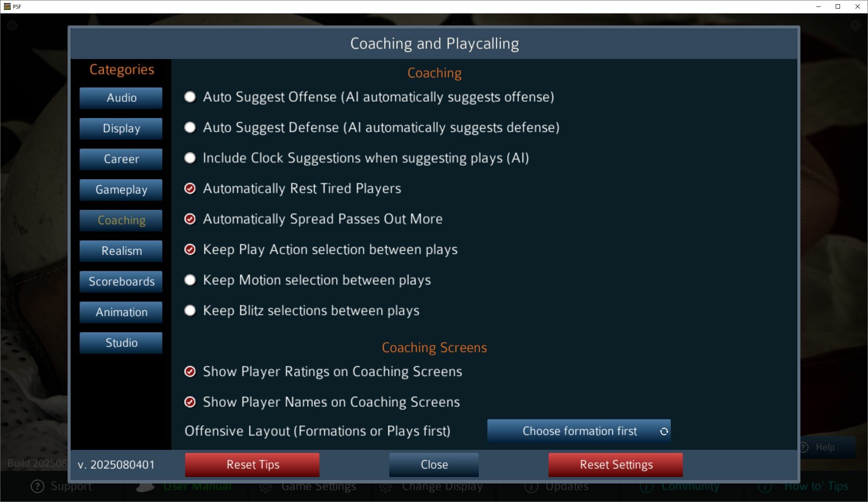Click the Help question mark icon
The height and width of the screenshot is (502, 868).
click(x=804, y=447)
